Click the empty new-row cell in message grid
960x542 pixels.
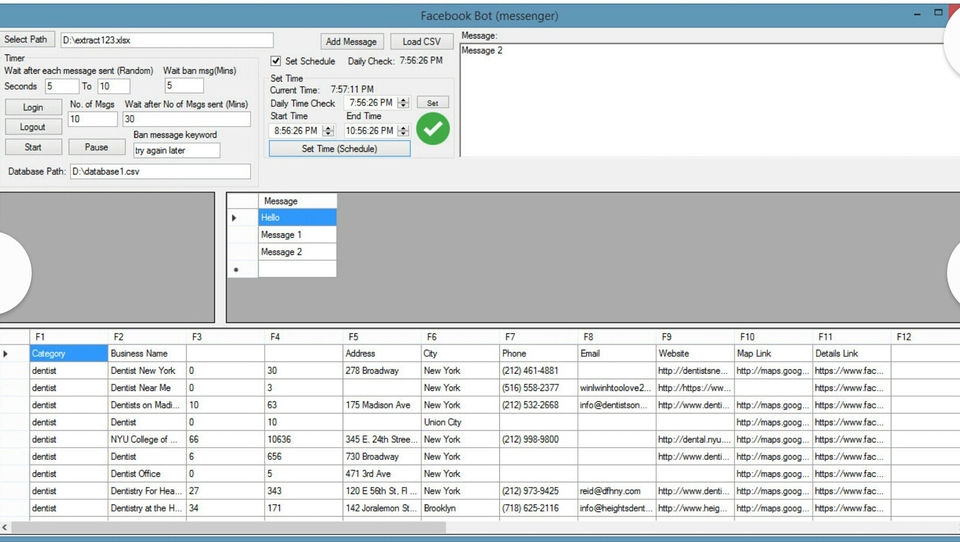click(298, 269)
